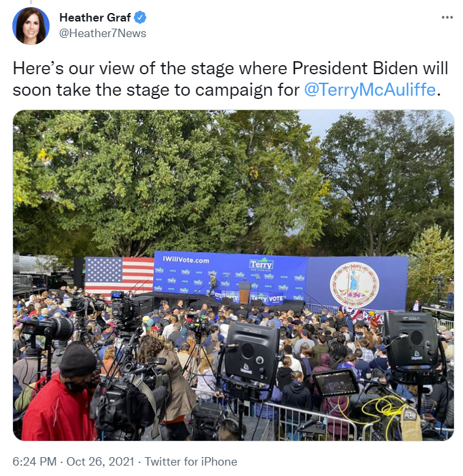Screen dimensions: 463x476
Task: Click the Terry logo on stage backdrop
Action: pos(261,264)
